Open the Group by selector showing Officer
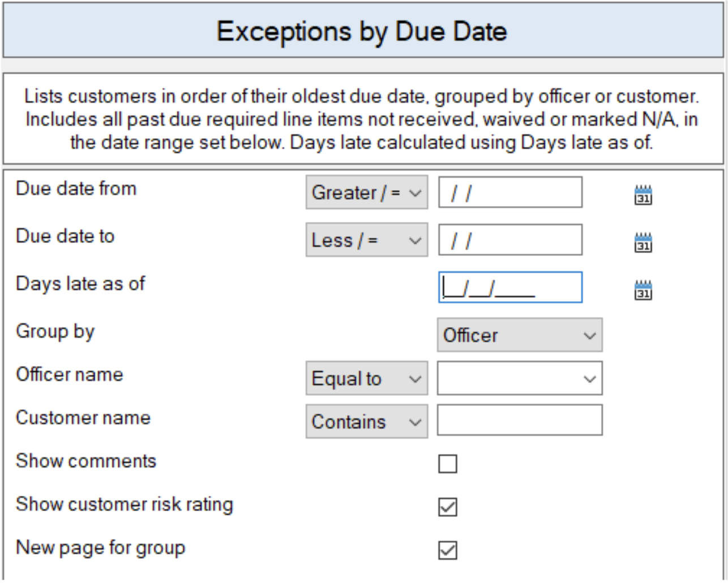This screenshot has width=728, height=583. (x=518, y=335)
